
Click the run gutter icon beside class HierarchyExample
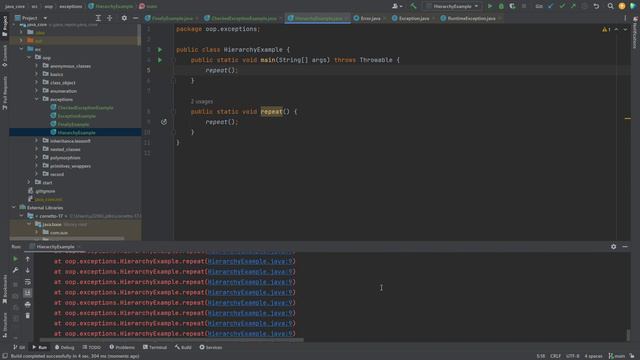160,49
